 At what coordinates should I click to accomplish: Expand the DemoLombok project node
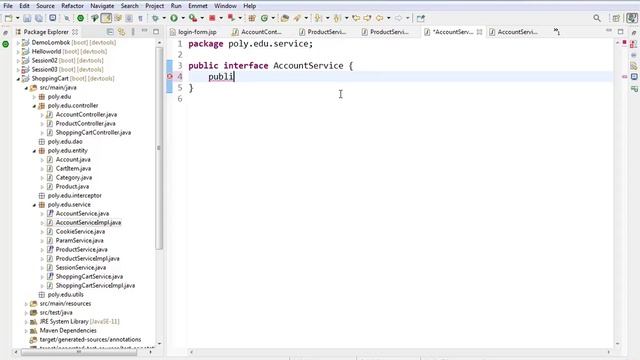pos(18,42)
